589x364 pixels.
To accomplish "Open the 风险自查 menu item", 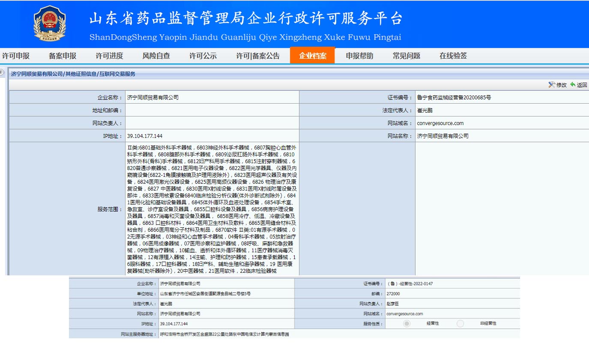I will (156, 56).
